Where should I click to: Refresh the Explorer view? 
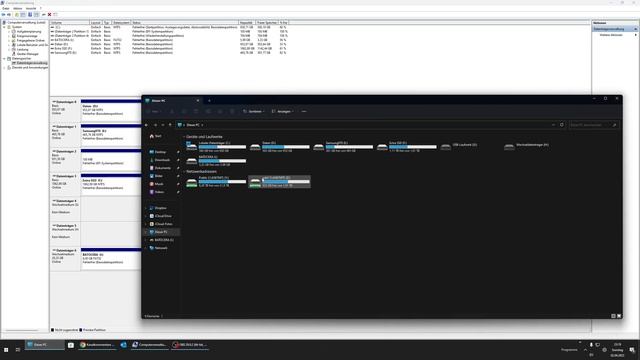562,125
